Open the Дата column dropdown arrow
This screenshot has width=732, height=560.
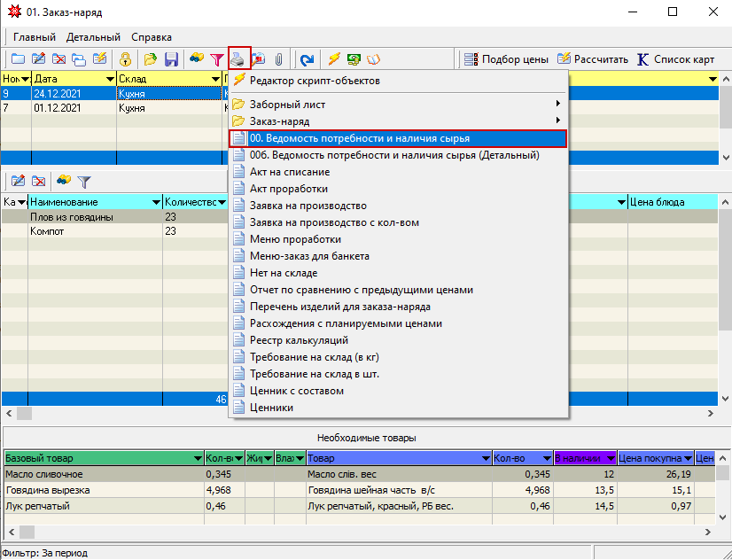point(109,80)
